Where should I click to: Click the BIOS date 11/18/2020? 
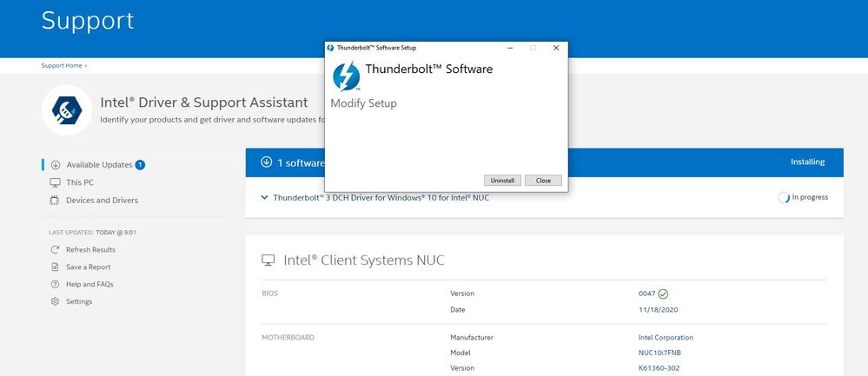coord(659,310)
